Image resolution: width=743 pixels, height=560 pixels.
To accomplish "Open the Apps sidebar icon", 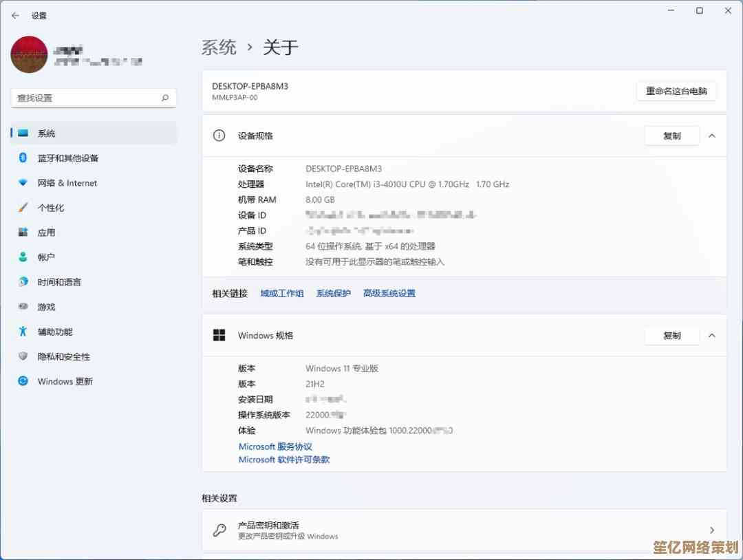I will click(x=23, y=233).
